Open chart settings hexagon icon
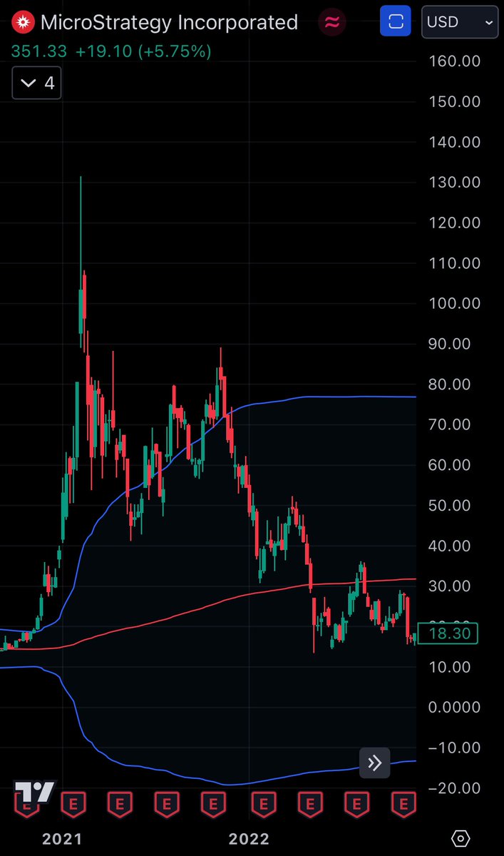This screenshot has width=504, height=856. point(461,838)
